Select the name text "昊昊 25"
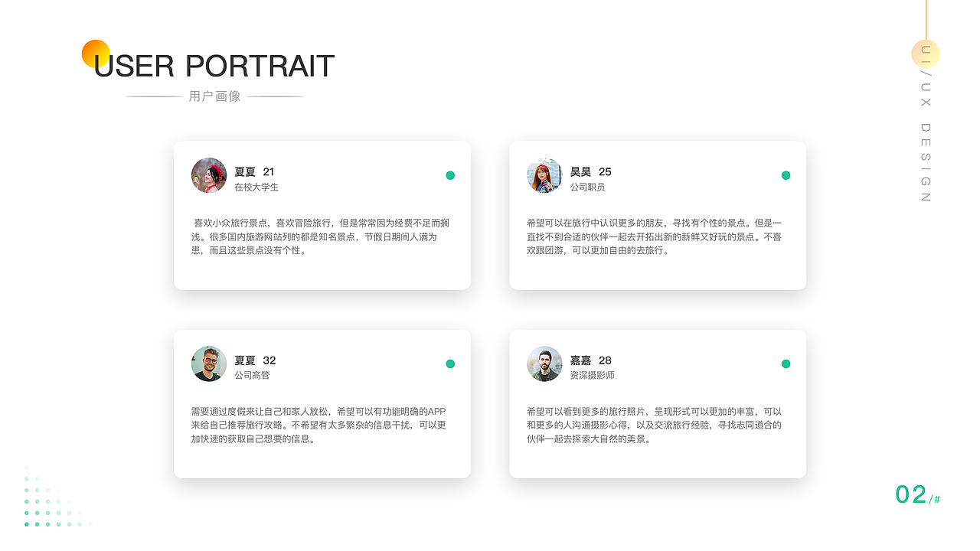Image resolution: width=980 pixels, height=551 pixels. pos(590,171)
